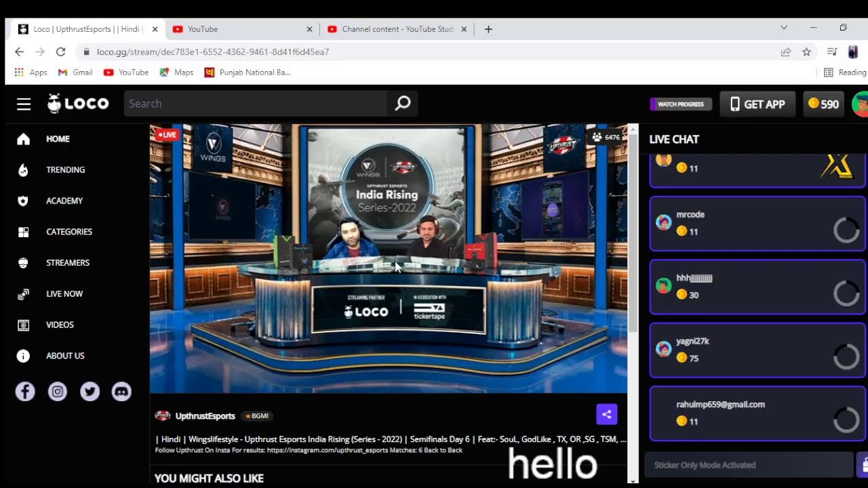Open the Maps bookmark
This screenshot has width=868, height=488.
coord(176,73)
